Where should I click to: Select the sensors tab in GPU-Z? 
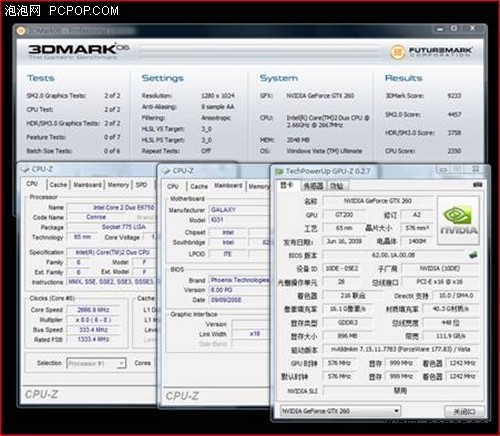[x=313, y=186]
